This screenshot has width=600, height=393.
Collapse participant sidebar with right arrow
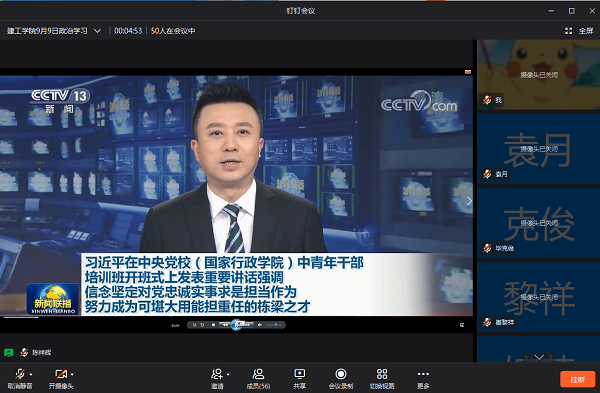(470, 201)
